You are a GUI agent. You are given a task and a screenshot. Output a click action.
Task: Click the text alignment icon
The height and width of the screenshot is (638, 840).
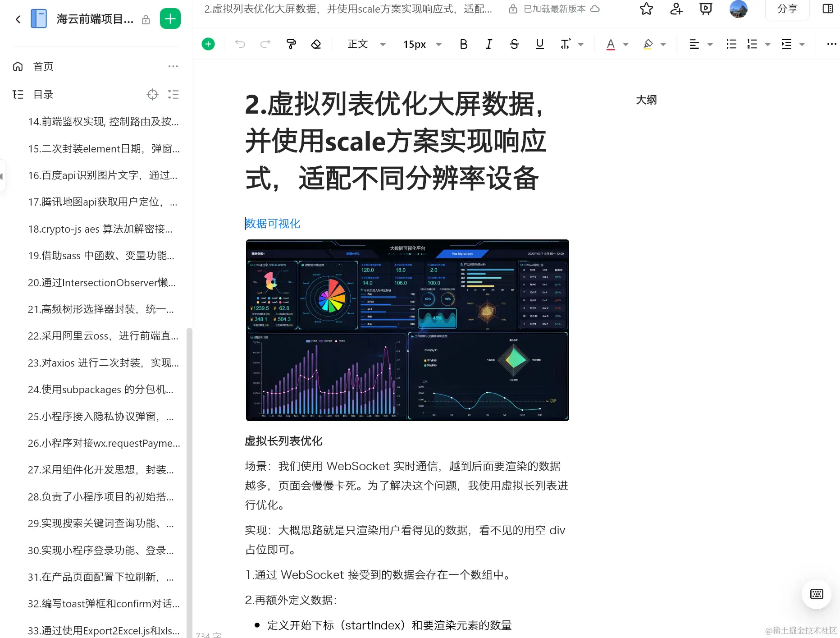pos(694,44)
